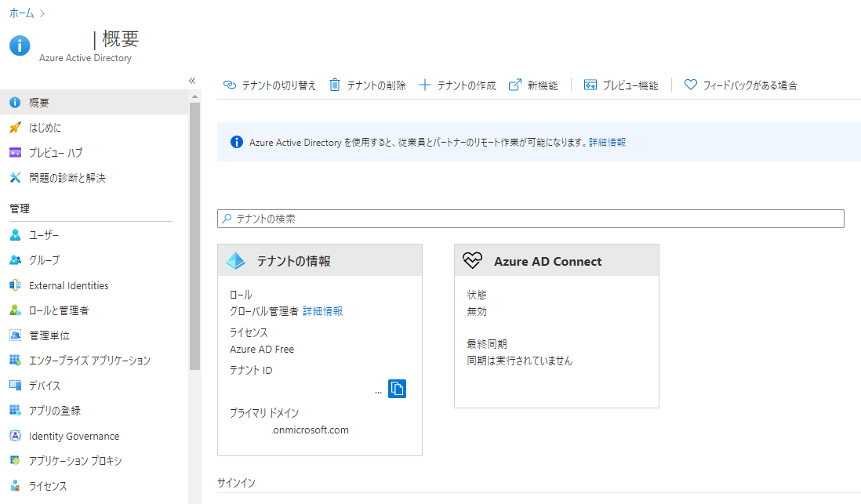Click テナントの作成 button label
The height and width of the screenshot is (504, 861).
point(467,85)
